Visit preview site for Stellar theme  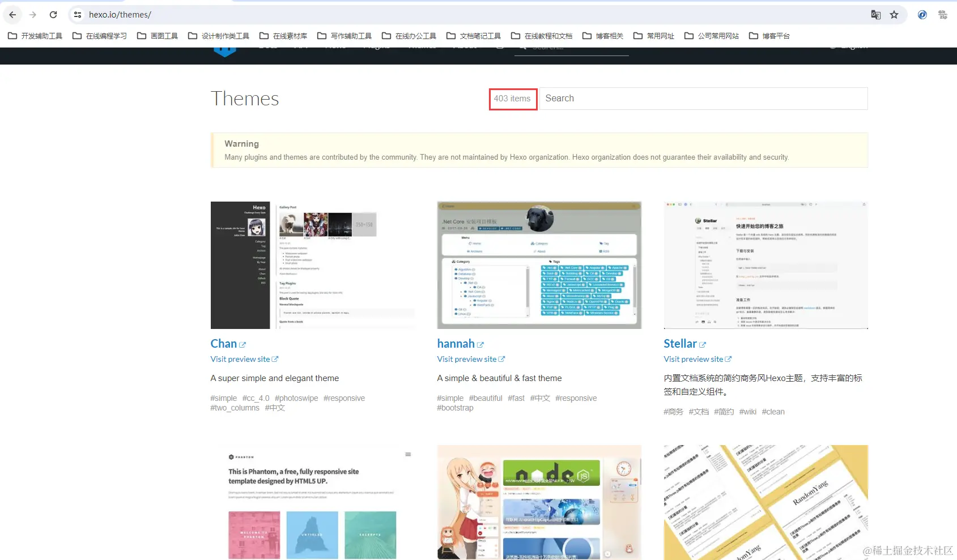click(x=697, y=359)
